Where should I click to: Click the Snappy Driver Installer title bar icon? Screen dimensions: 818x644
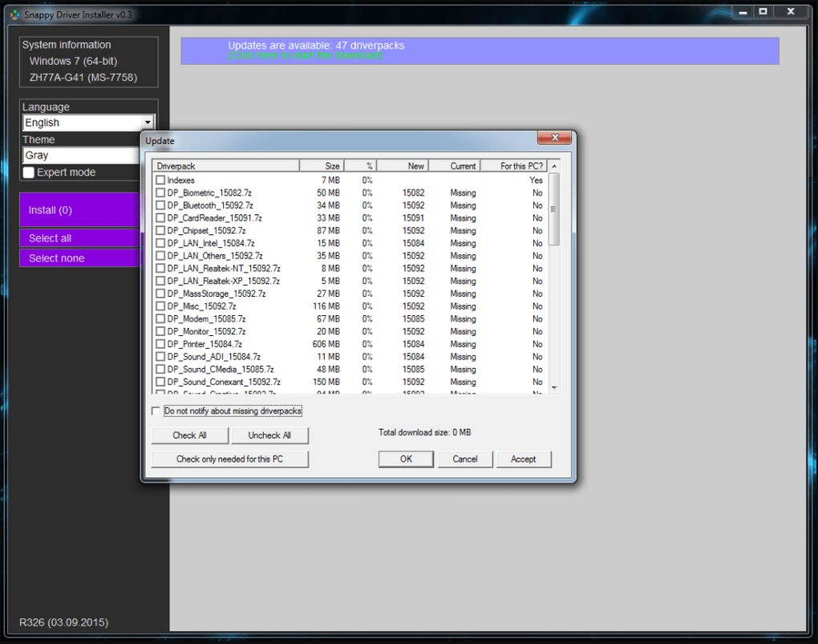point(15,14)
